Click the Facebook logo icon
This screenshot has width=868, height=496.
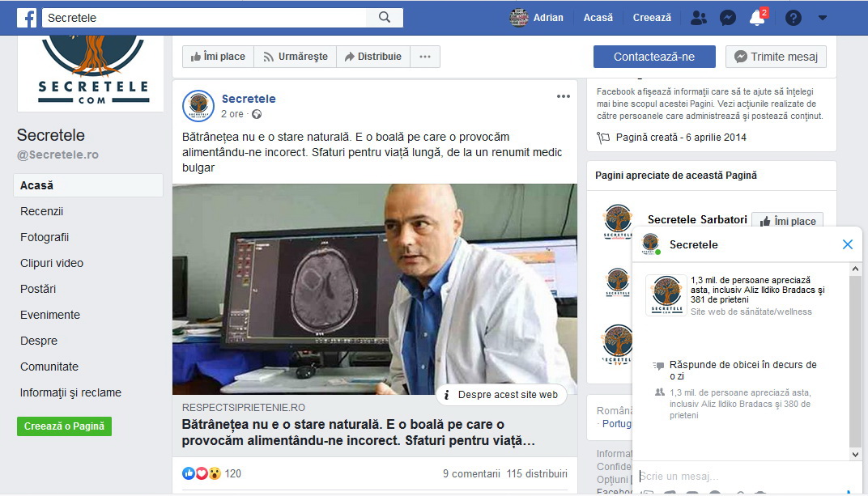tap(27, 18)
